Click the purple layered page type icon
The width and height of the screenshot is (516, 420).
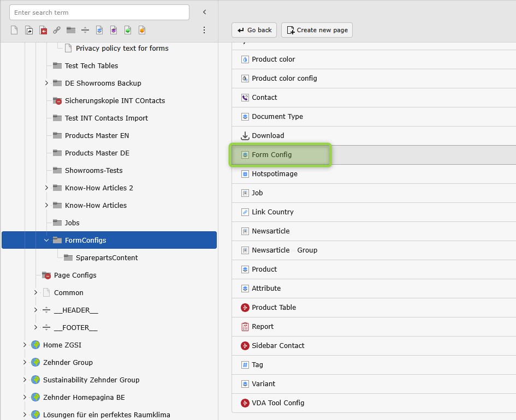[x=114, y=30]
